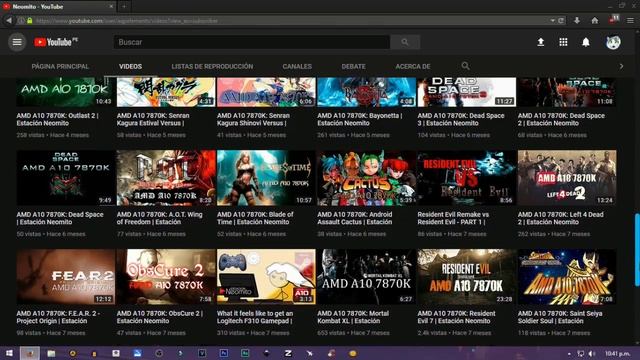Viewport: 640px width, 360px height.
Task: Open video title AMD A10 7870K: Bayonetta
Action: click(x=360, y=119)
